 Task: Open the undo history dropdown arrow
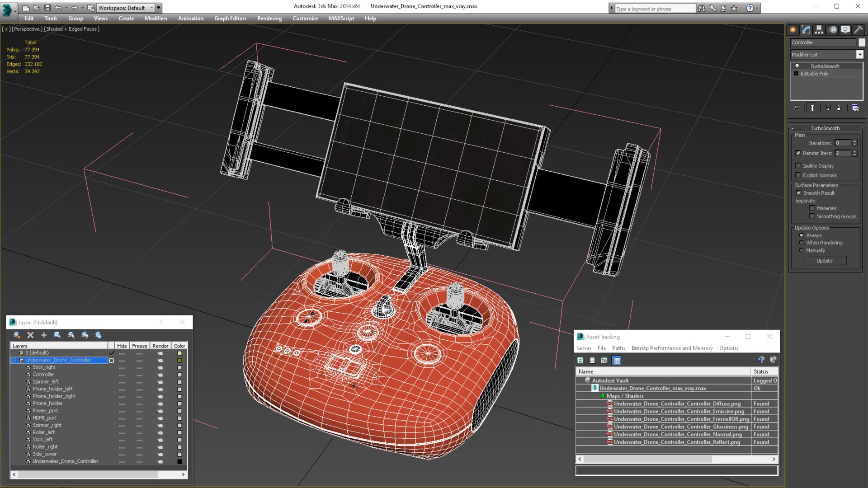(x=66, y=8)
